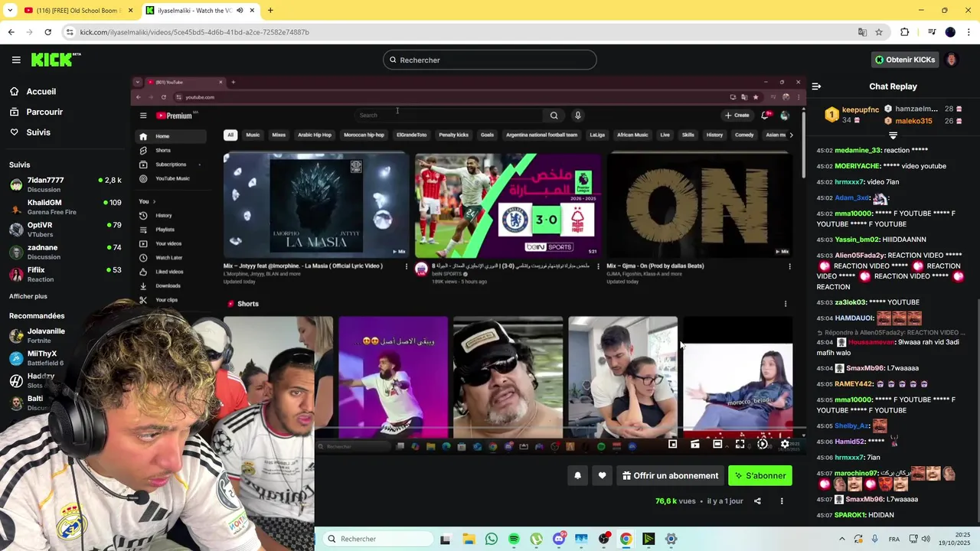Click the Obtenir KICKs button

click(x=905, y=60)
